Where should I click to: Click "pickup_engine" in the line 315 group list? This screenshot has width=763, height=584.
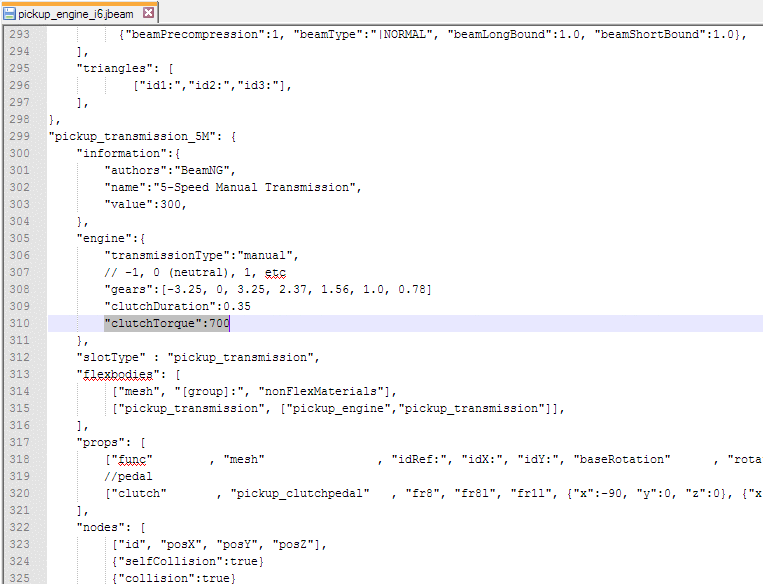click(x=339, y=408)
